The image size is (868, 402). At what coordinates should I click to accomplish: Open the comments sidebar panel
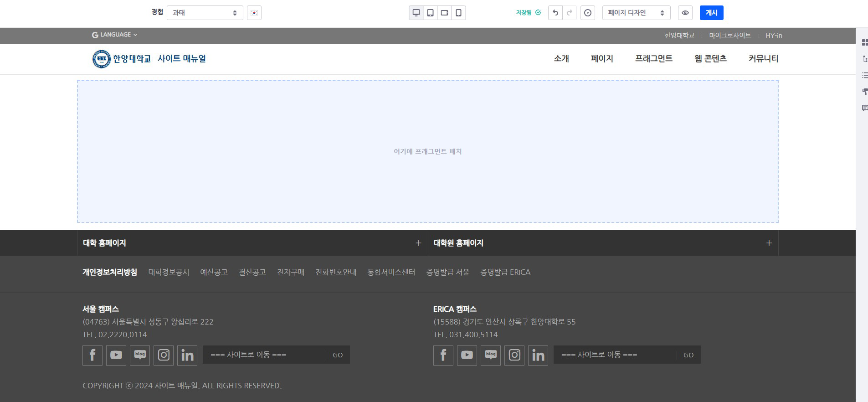tap(864, 108)
